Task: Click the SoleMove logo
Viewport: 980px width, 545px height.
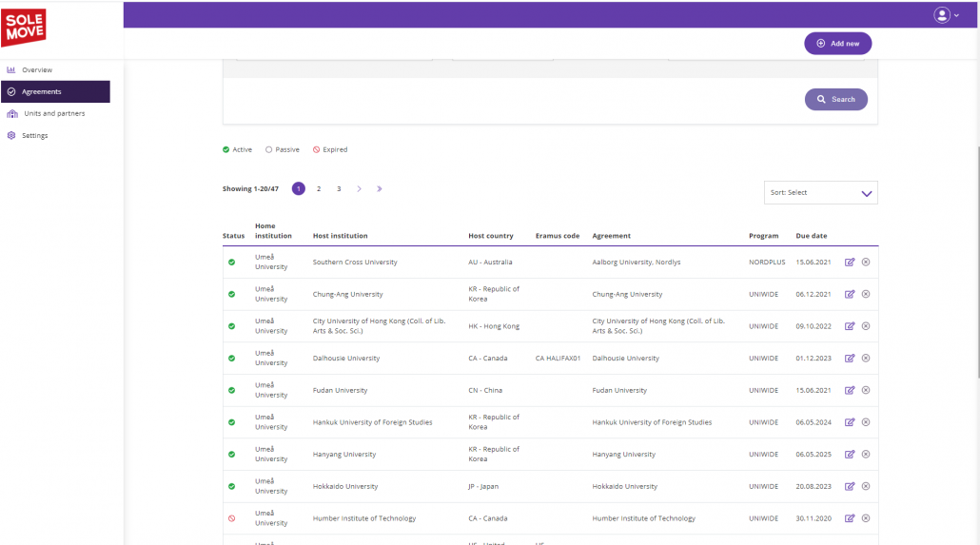Action: (24, 27)
